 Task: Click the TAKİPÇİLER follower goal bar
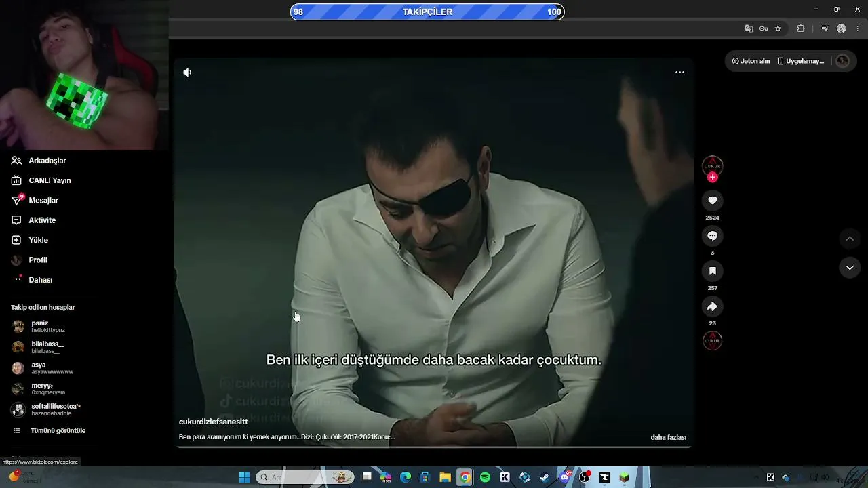pos(427,12)
